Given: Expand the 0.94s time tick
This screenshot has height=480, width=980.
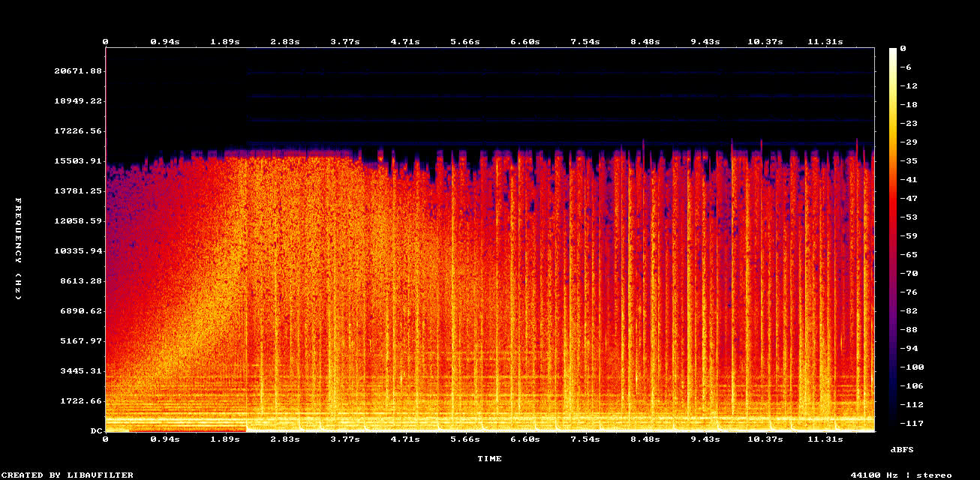Looking at the screenshot, I should pyautogui.click(x=167, y=41).
